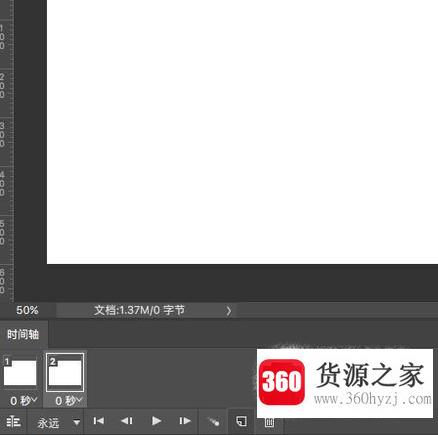The width and height of the screenshot is (438, 435).
Task: Click the document size text 文档:1.37M/0 字节
Action: [139, 310]
